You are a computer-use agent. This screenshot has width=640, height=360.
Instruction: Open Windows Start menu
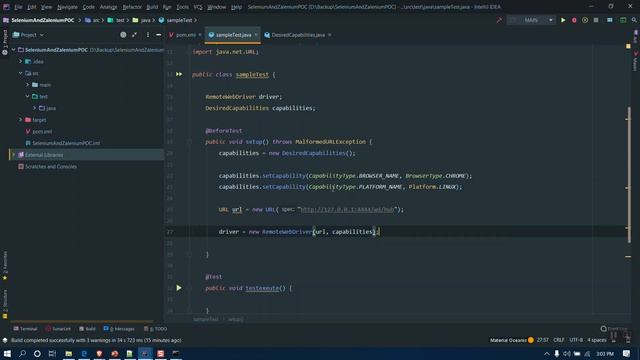point(7,353)
